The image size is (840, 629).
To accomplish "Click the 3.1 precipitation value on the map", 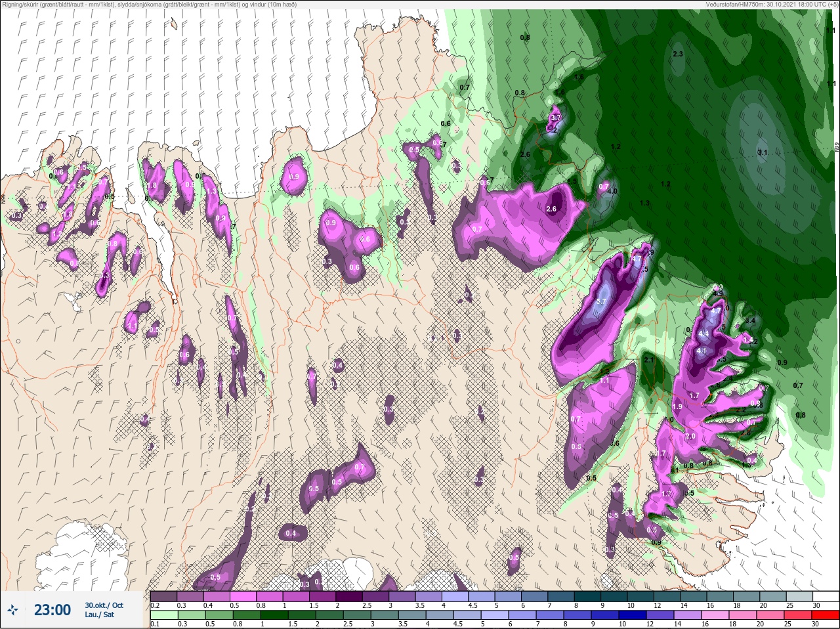I will [x=762, y=152].
